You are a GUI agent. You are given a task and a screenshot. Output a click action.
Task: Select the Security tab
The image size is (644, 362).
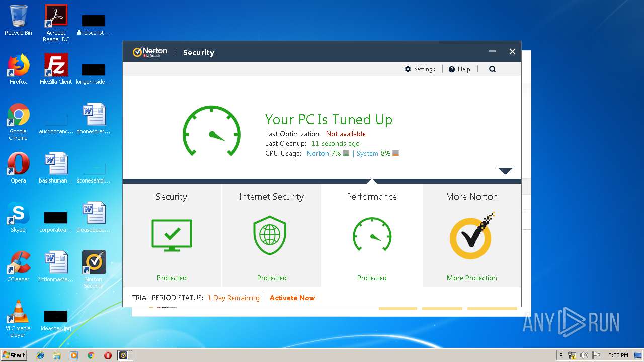(172, 235)
